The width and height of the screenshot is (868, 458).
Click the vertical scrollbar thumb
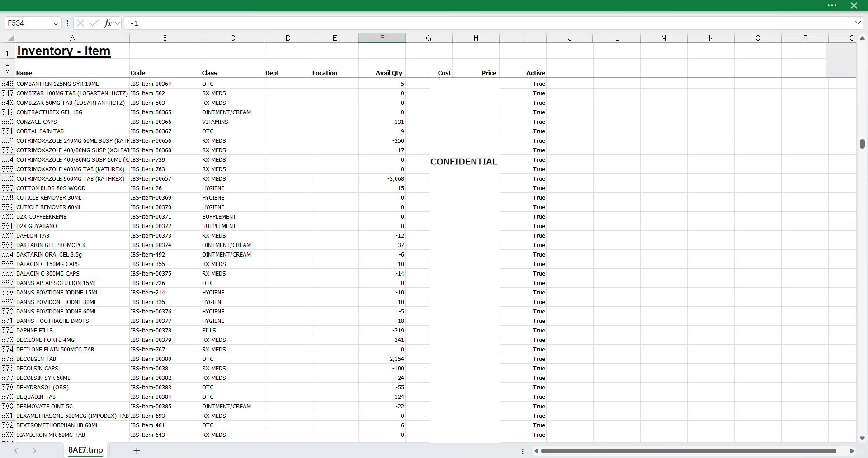tap(862, 144)
